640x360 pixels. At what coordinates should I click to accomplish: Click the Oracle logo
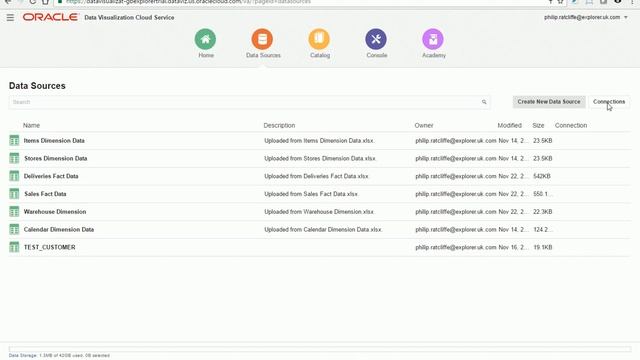50,17
